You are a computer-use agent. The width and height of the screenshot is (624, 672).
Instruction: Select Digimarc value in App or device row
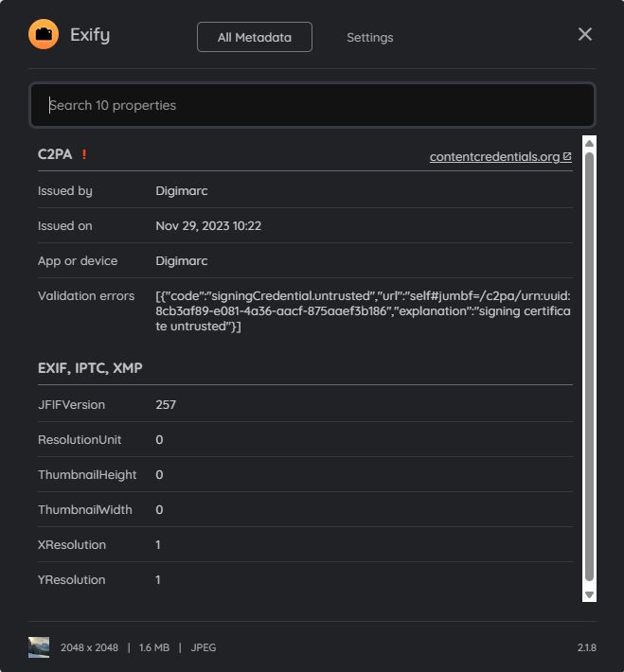click(182, 261)
